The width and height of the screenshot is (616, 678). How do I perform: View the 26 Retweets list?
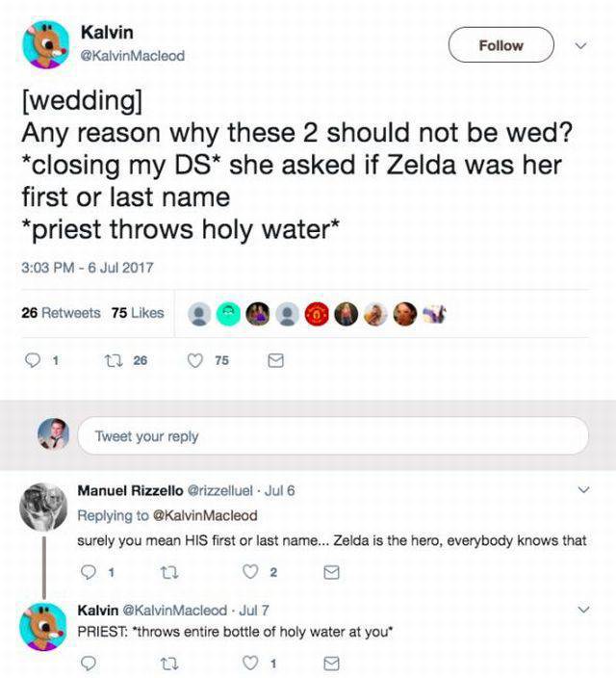click(x=60, y=313)
